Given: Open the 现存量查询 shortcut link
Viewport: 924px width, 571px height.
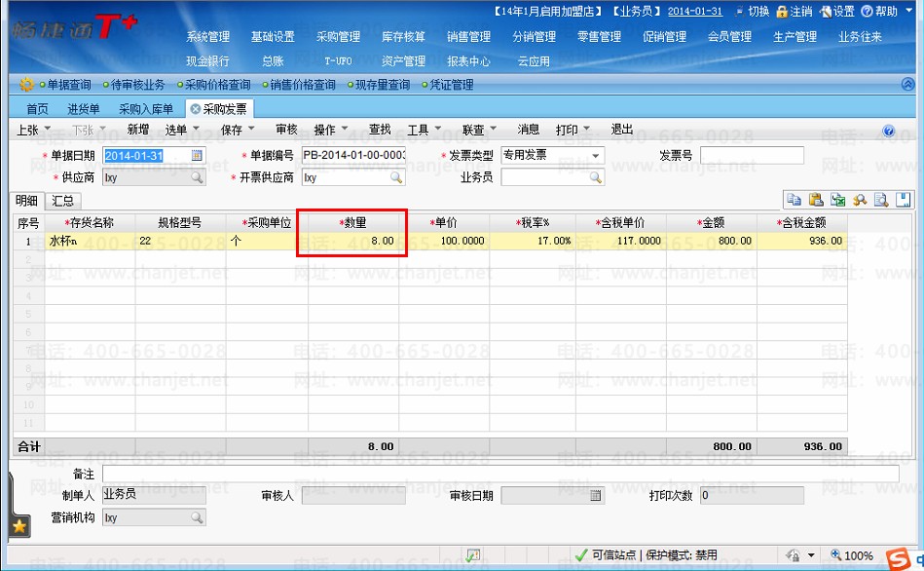Looking at the screenshot, I should tap(382, 85).
